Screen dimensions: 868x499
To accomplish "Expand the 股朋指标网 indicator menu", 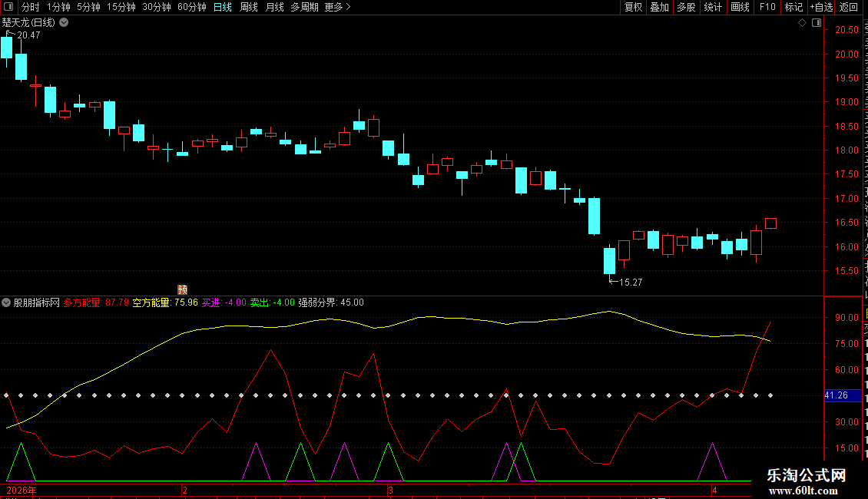I will tap(6, 302).
